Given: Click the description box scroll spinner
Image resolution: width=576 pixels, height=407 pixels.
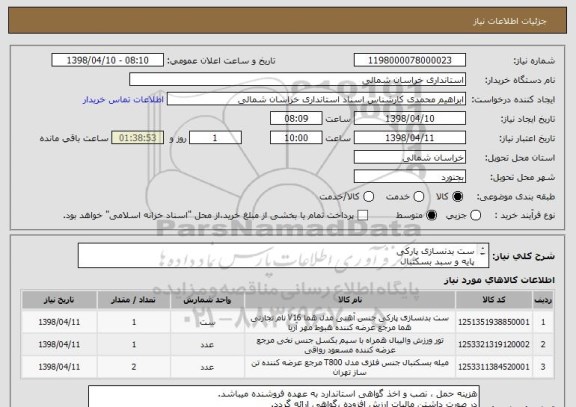Looking at the screenshot, I should coord(483,252).
